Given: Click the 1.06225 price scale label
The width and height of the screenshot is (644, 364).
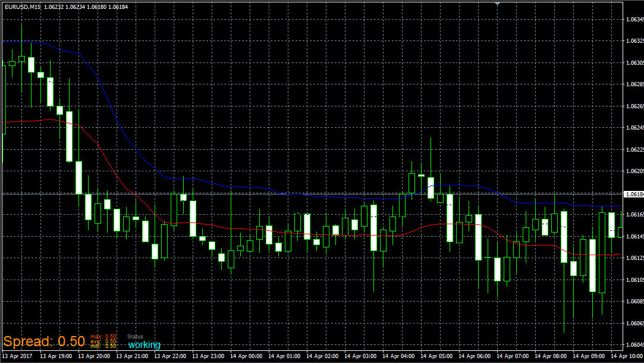Looking at the screenshot, I should coord(634,149).
